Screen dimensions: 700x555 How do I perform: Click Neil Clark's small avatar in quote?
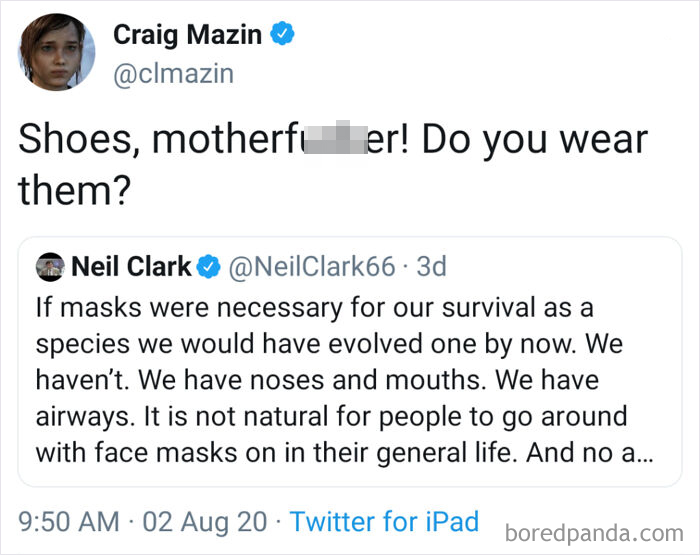[x=50, y=267]
